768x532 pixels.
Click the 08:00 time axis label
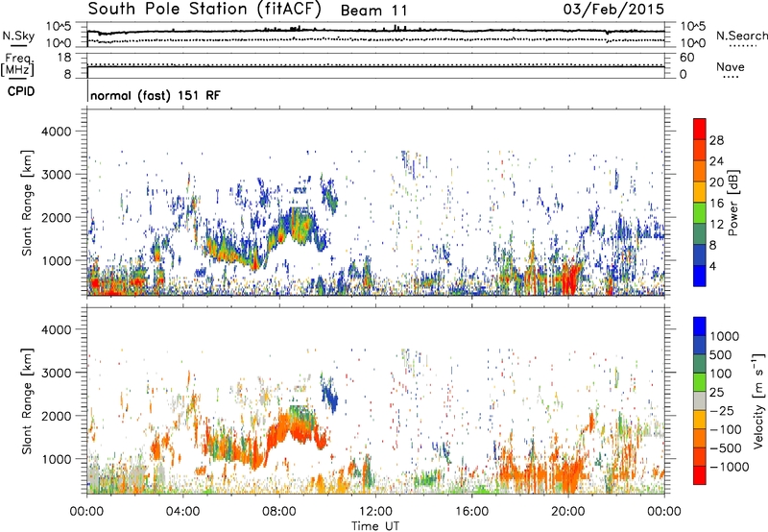[x=279, y=512]
